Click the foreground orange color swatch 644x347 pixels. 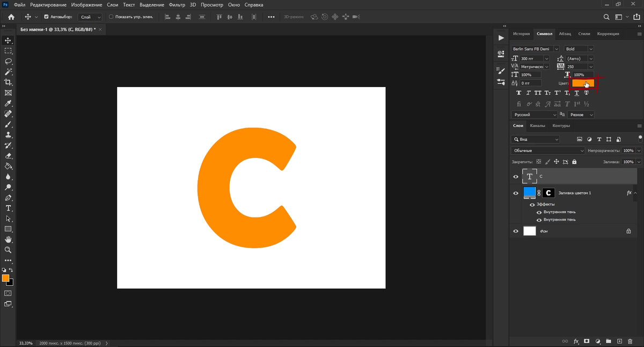click(x=5, y=278)
